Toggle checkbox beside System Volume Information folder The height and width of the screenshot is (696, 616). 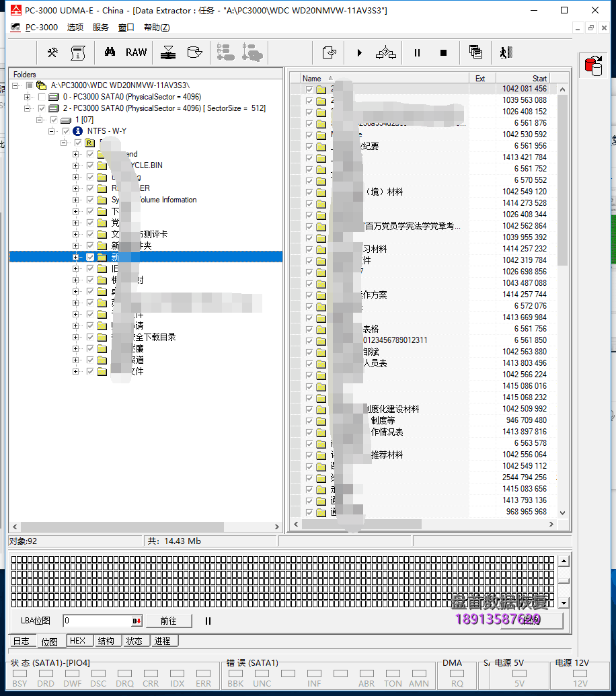pos(90,200)
